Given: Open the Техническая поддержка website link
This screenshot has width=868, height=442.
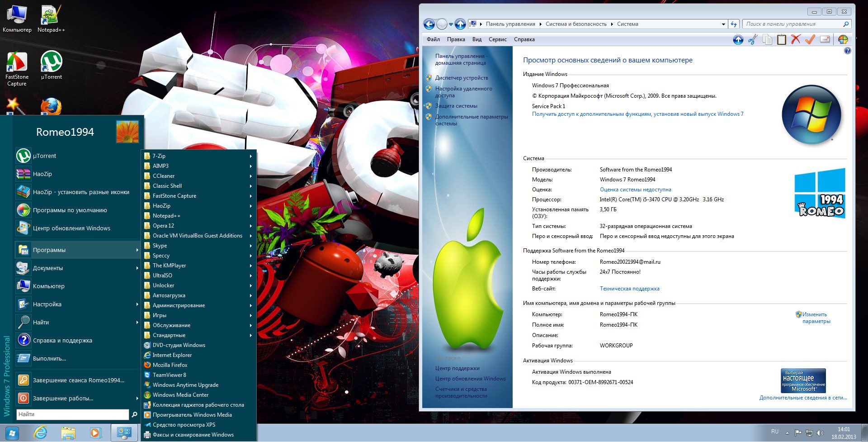Looking at the screenshot, I should pos(629,289).
